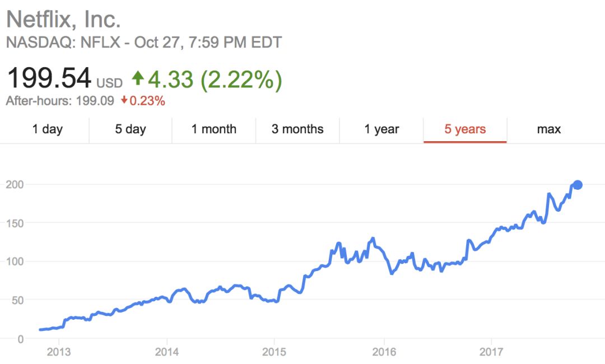
Task: Switch to the 5 day tab
Action: click(x=131, y=129)
